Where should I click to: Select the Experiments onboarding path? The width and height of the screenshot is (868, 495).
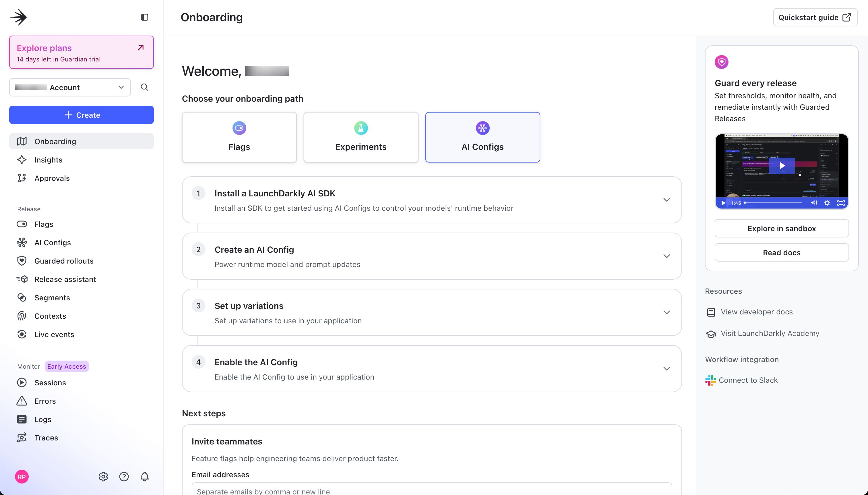click(361, 137)
